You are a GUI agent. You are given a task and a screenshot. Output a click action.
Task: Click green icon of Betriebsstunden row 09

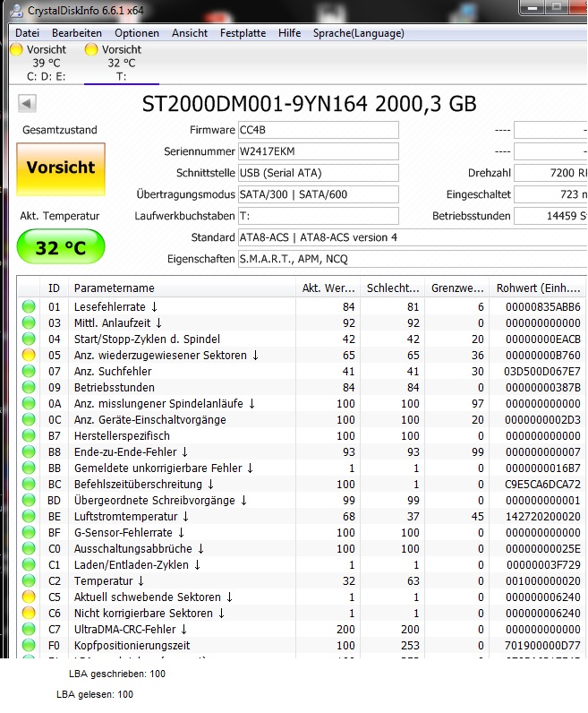tap(29, 388)
